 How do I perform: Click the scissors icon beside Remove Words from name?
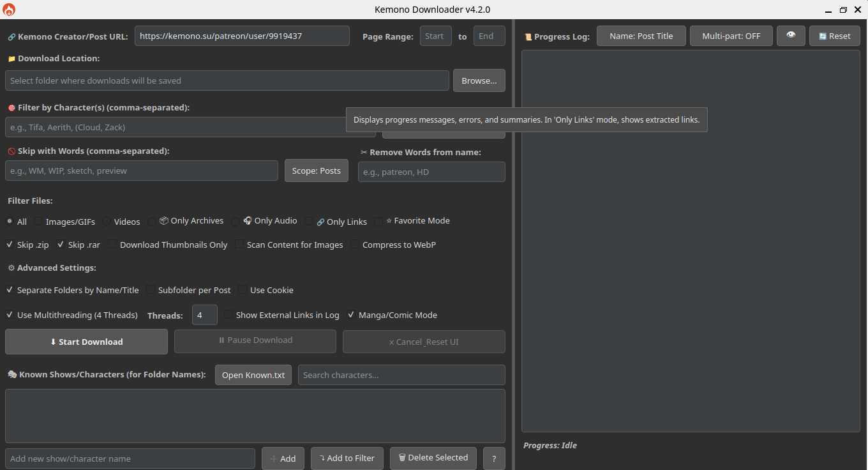pos(363,152)
